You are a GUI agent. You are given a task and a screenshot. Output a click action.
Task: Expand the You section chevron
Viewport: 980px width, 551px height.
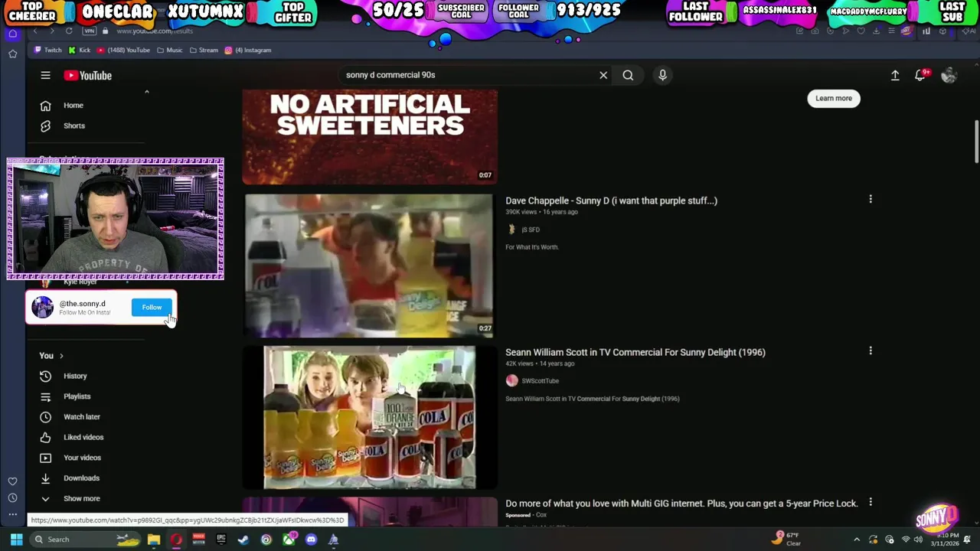coord(61,356)
